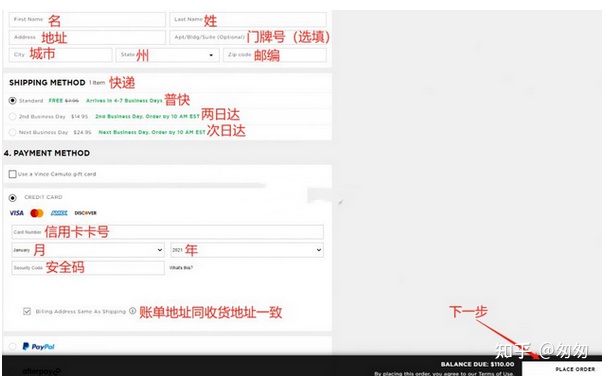Screen dimensions: 605x376
Task: Click the PayPal logo
Action: click(x=38, y=346)
